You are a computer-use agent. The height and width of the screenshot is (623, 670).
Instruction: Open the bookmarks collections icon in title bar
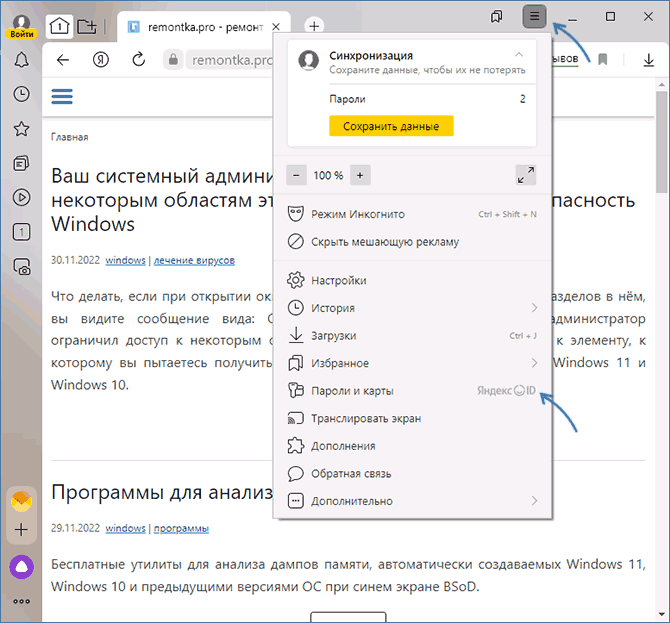coord(496,17)
